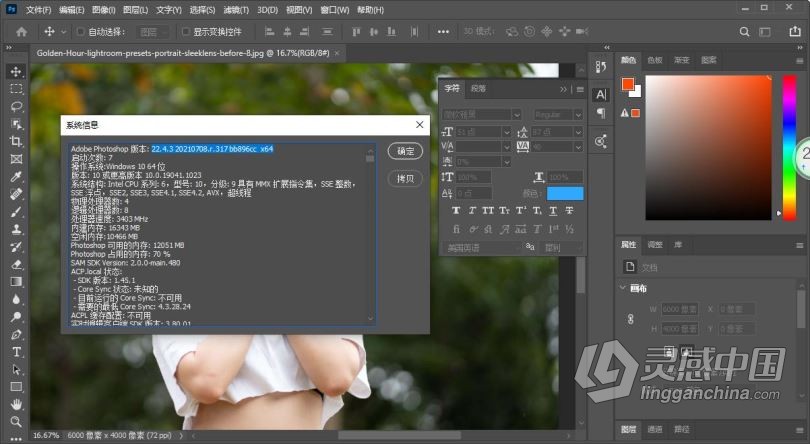The height and width of the screenshot is (444, 810).
Task: Select the Dodge tool
Action: pos(16,317)
